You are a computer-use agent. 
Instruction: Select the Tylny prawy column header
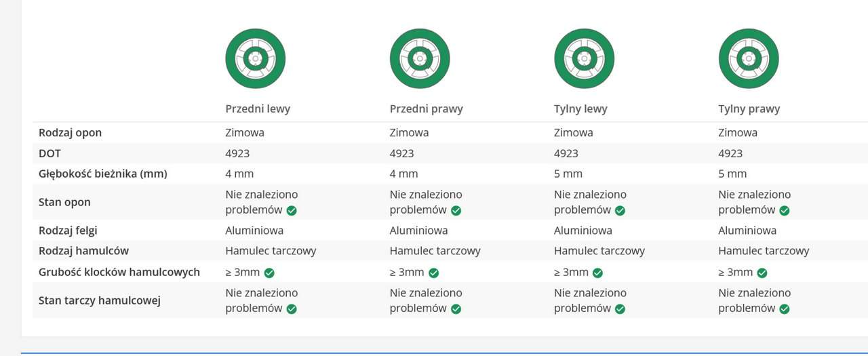749,108
